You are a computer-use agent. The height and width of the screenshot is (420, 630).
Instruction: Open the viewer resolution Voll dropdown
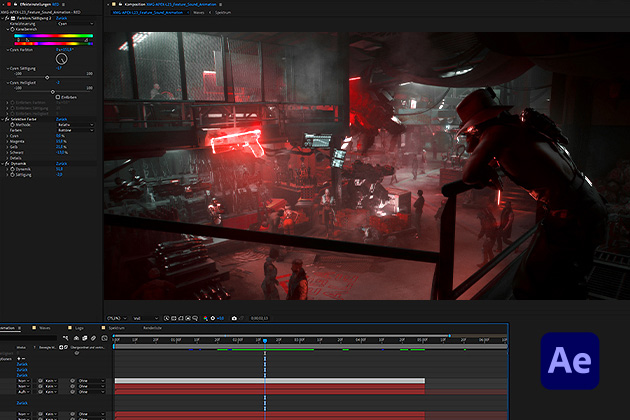pos(145,318)
